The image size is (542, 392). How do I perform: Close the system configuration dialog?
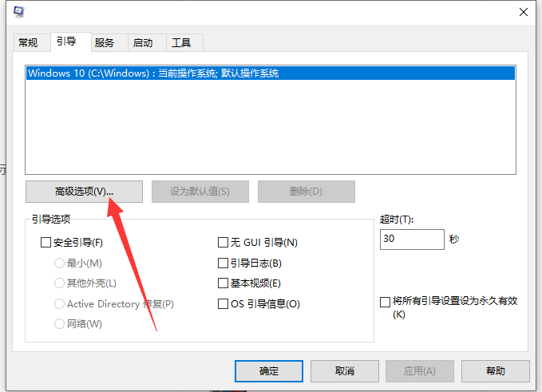(524, 12)
